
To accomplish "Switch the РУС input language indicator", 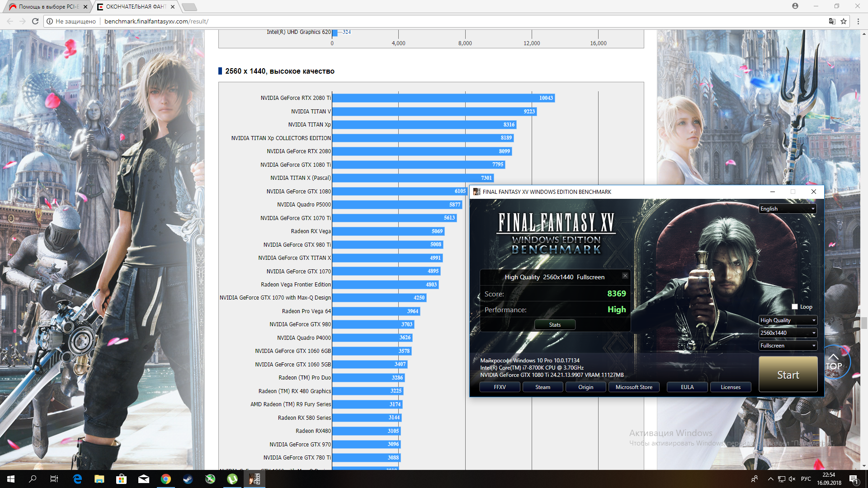I will (806, 479).
